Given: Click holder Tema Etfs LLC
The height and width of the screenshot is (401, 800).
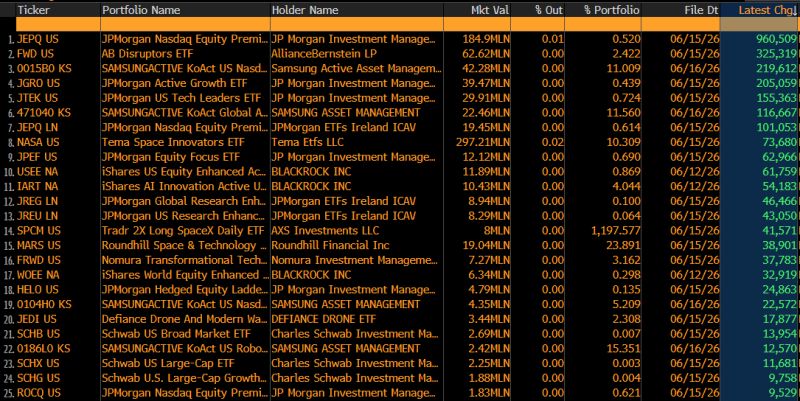Looking at the screenshot, I should coord(308,142).
